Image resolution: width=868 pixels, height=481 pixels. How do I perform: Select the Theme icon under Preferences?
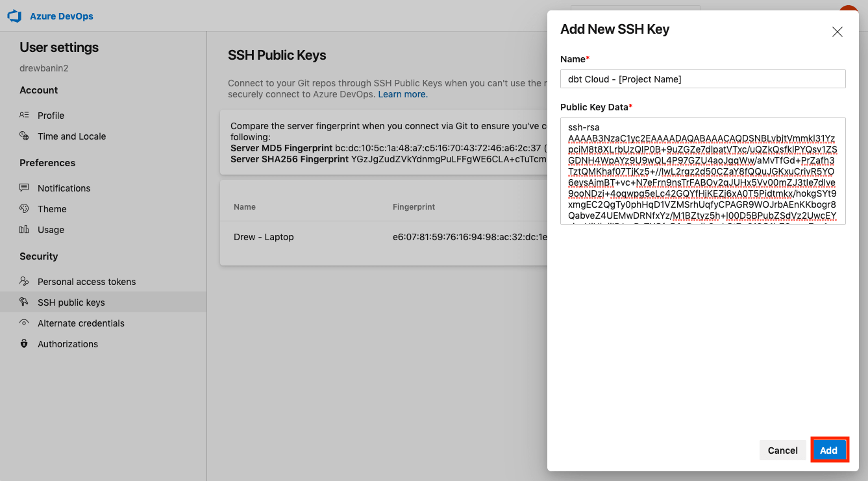pos(24,208)
